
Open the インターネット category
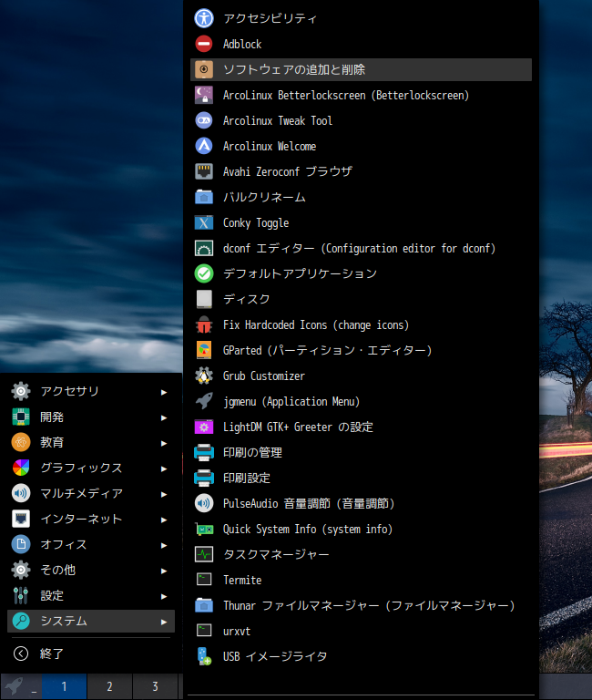(91, 519)
